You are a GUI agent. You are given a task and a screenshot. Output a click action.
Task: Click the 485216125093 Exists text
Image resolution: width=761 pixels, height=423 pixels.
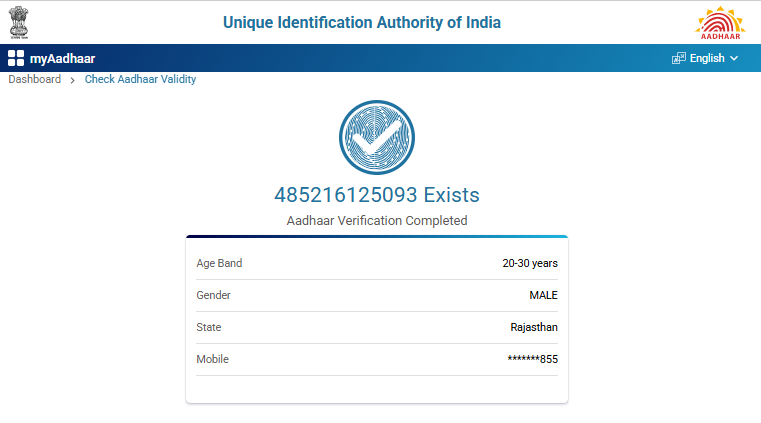point(376,195)
